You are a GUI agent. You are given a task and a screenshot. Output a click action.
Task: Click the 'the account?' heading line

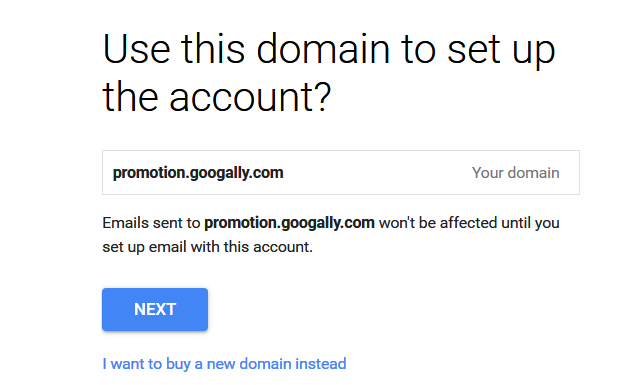pyautogui.click(x=217, y=97)
